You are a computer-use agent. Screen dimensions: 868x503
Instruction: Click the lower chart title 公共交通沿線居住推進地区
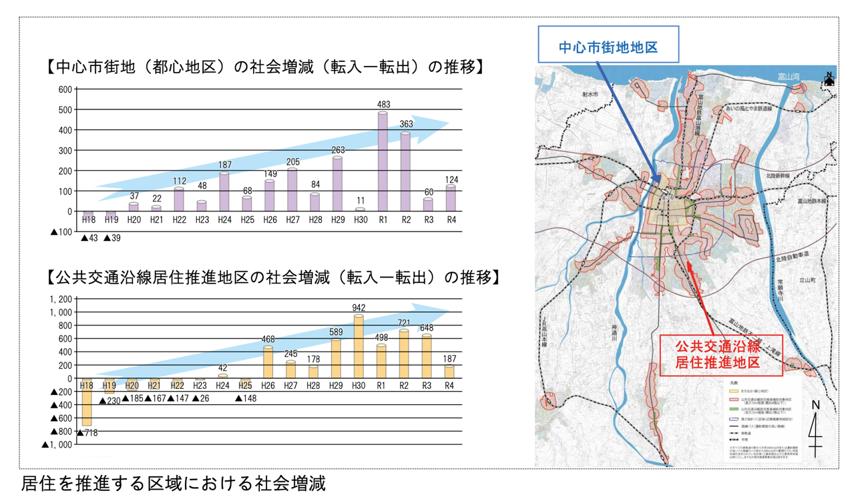tap(273, 277)
